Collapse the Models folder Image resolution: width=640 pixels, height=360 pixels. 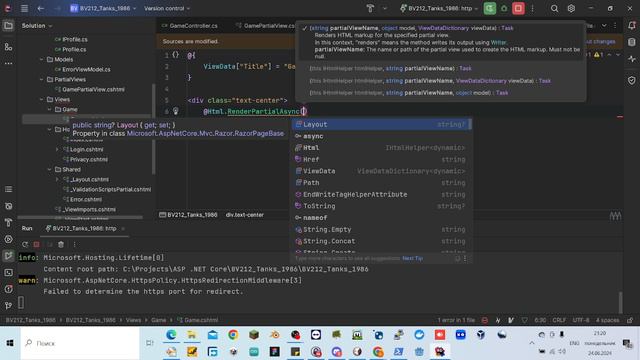point(42,60)
